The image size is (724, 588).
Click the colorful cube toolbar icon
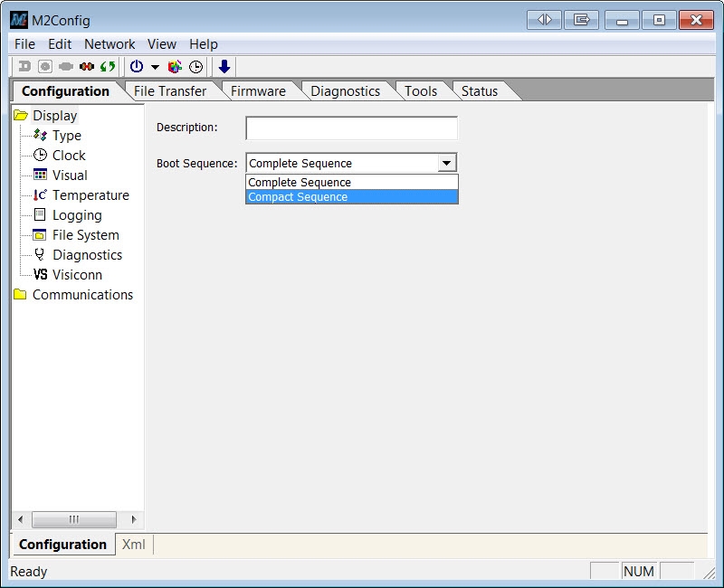pyautogui.click(x=176, y=67)
